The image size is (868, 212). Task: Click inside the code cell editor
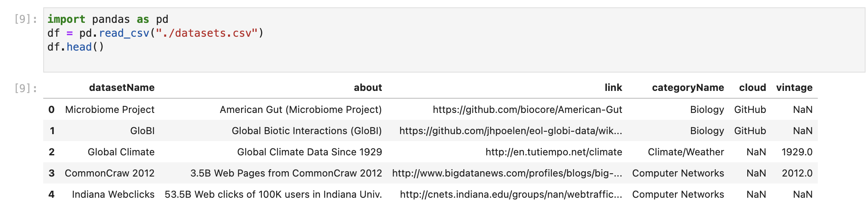449,57
